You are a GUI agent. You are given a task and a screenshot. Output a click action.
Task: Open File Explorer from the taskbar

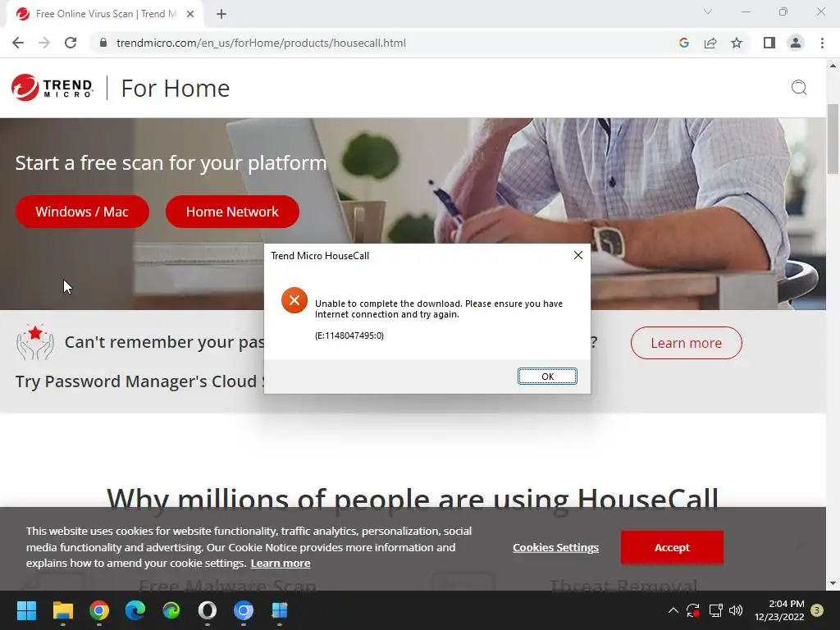pos(62,610)
